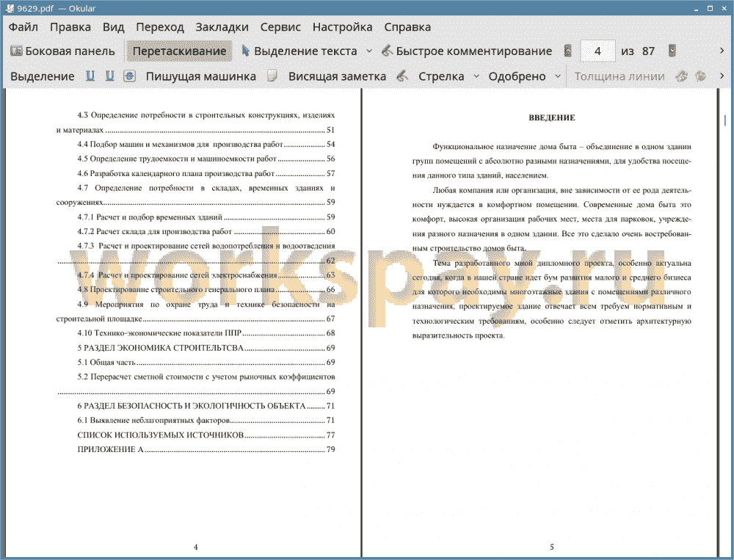Click the page number 5 at the page bottom
This screenshot has width=734, height=560.
pyautogui.click(x=551, y=547)
